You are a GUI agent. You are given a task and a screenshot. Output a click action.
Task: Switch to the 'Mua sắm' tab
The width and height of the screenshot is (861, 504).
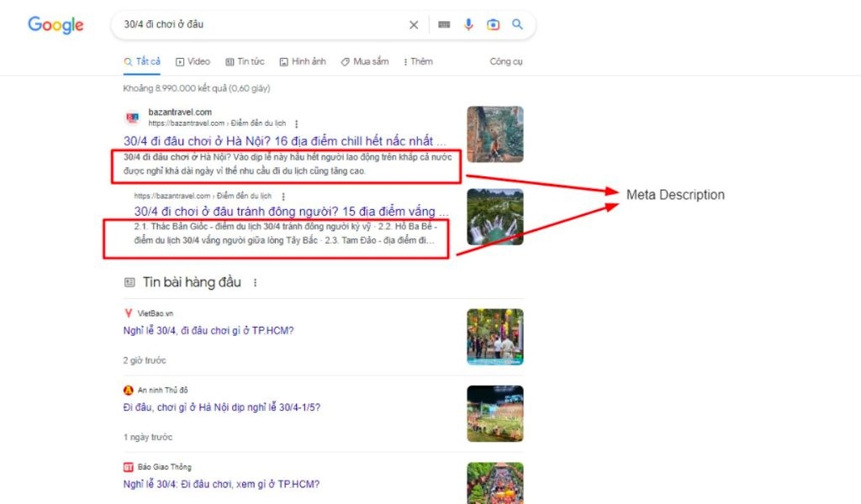(x=365, y=61)
